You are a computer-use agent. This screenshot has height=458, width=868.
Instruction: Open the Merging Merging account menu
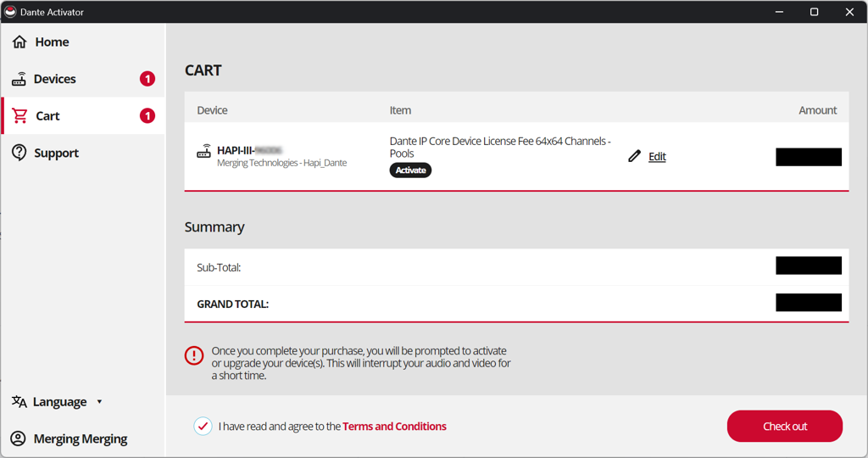(x=81, y=438)
